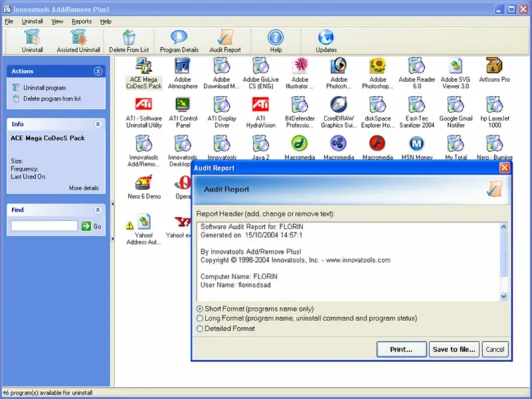Image resolution: width=532 pixels, height=399 pixels.
Task: Choose Long Format radio option
Action: (199, 319)
